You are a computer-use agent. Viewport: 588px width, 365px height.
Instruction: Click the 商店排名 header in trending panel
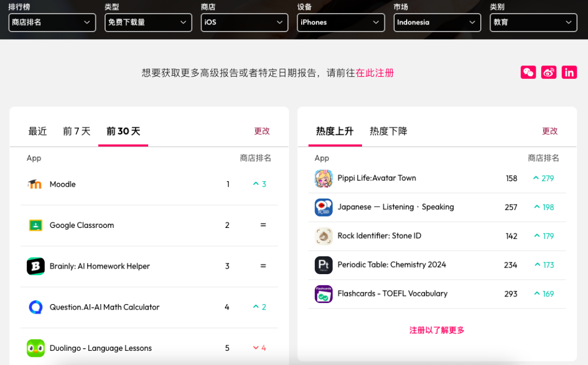pos(543,158)
